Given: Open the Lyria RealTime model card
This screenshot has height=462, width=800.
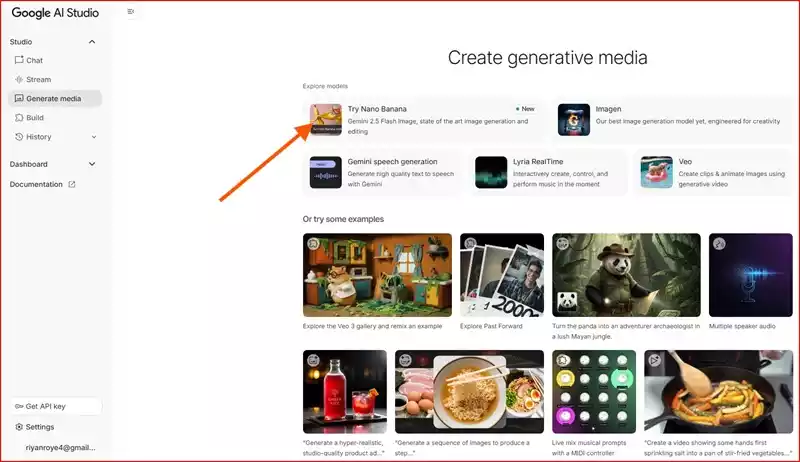Looking at the screenshot, I should coord(548,173).
